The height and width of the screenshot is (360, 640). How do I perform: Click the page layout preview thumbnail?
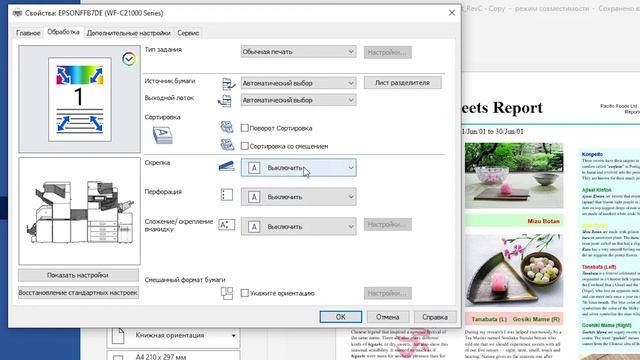(80, 100)
